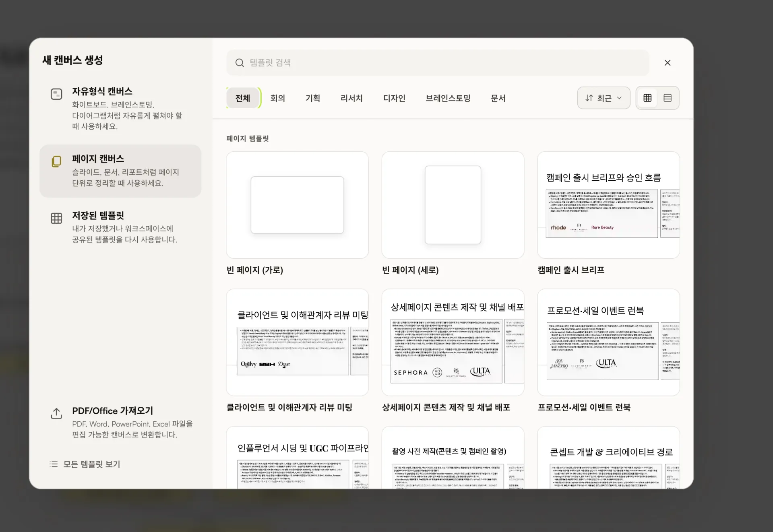The image size is (773, 532).
Task: Open 클라이언트 및 이해관계자 리뷰 미팅 thumbnail
Action: point(297,342)
